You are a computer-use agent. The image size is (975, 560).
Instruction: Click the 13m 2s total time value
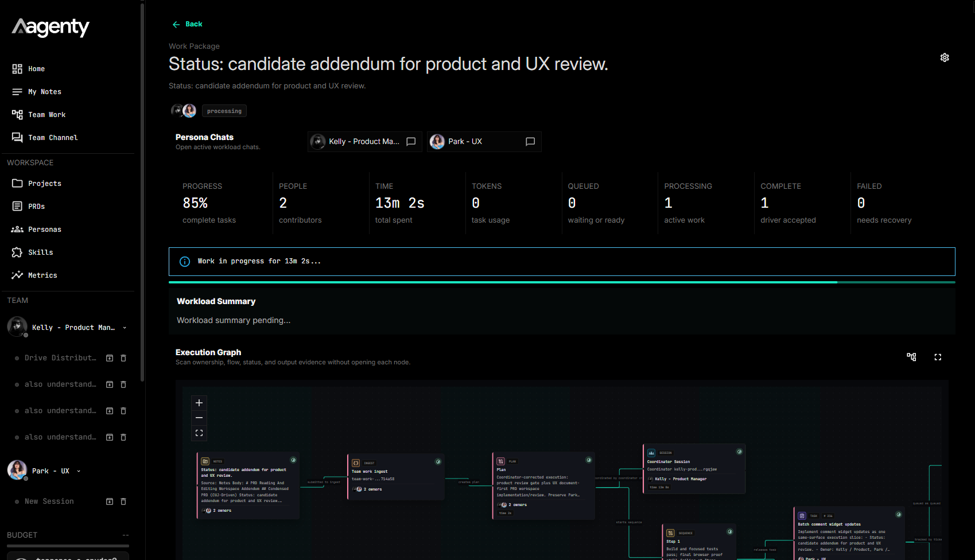400,203
